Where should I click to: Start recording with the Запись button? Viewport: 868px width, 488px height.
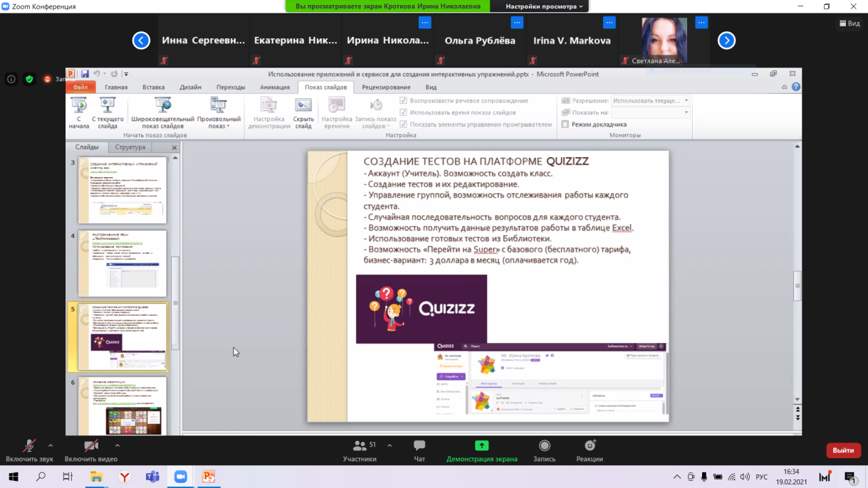coord(545,451)
